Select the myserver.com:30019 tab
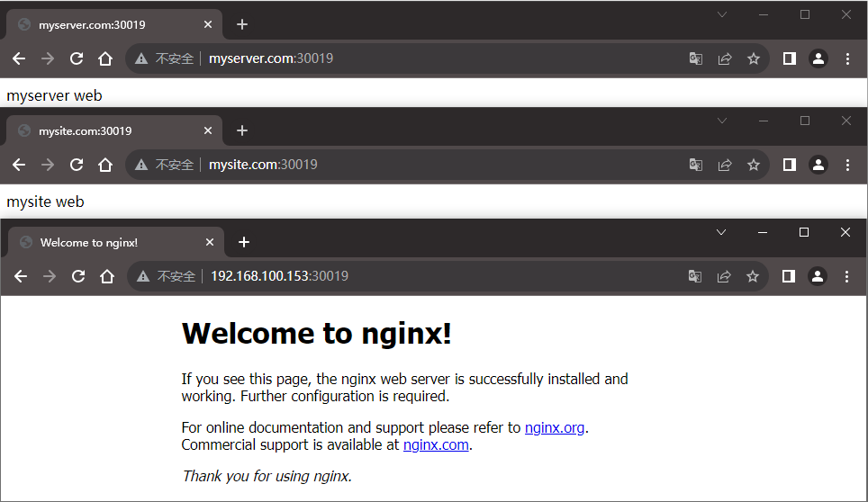This screenshot has height=502, width=868. (x=113, y=24)
